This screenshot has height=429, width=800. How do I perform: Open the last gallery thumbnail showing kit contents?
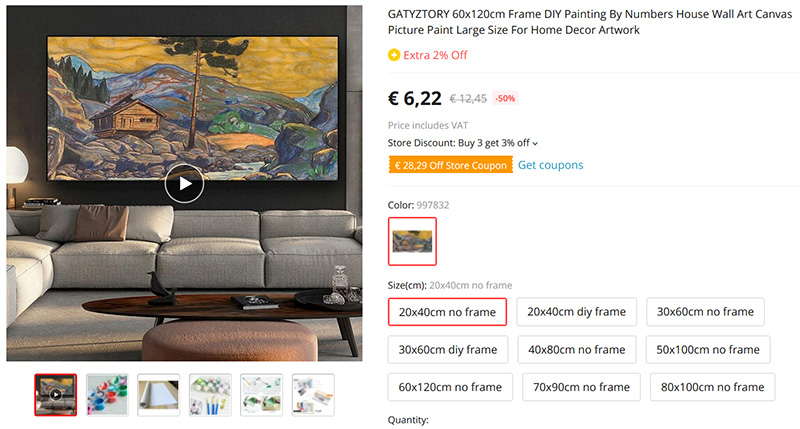pyautogui.click(x=313, y=395)
